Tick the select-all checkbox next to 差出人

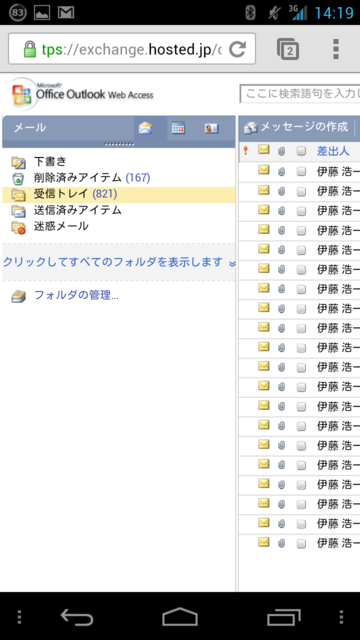pyautogui.click(x=301, y=151)
